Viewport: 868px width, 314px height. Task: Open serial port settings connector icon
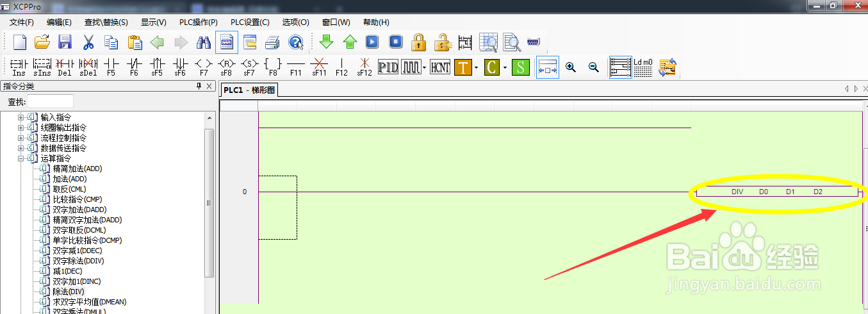point(534,42)
